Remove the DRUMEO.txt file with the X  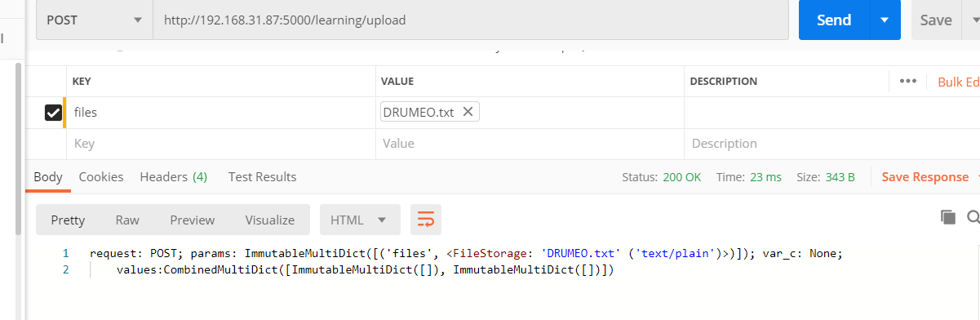(x=468, y=112)
